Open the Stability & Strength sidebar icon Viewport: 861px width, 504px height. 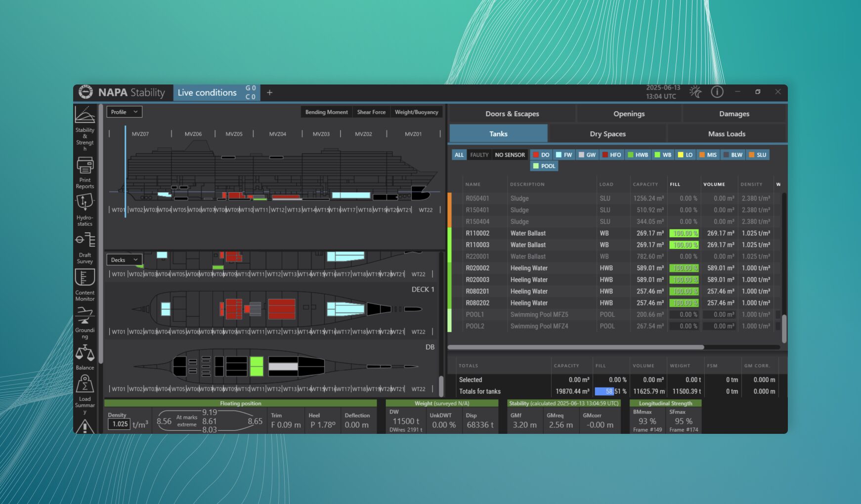click(x=85, y=115)
